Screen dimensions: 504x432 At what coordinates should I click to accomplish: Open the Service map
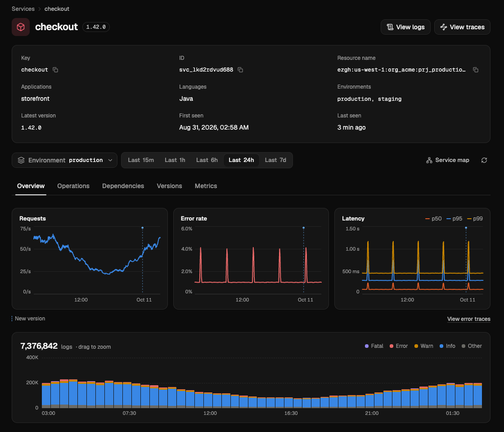pos(447,160)
